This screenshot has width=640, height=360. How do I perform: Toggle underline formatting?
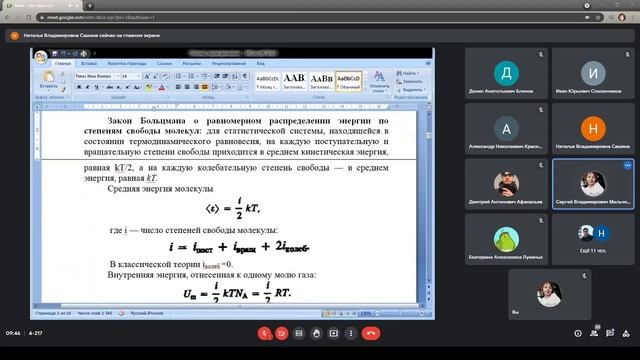click(97, 87)
